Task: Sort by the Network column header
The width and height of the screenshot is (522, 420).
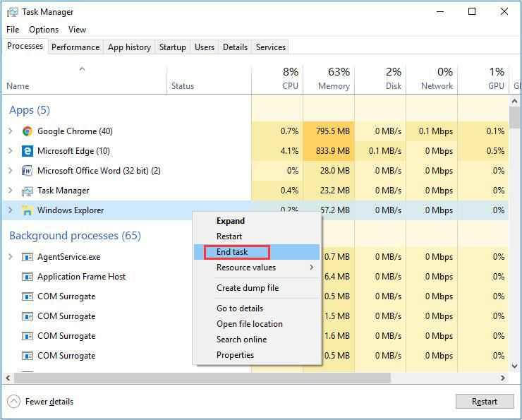Action: point(432,80)
